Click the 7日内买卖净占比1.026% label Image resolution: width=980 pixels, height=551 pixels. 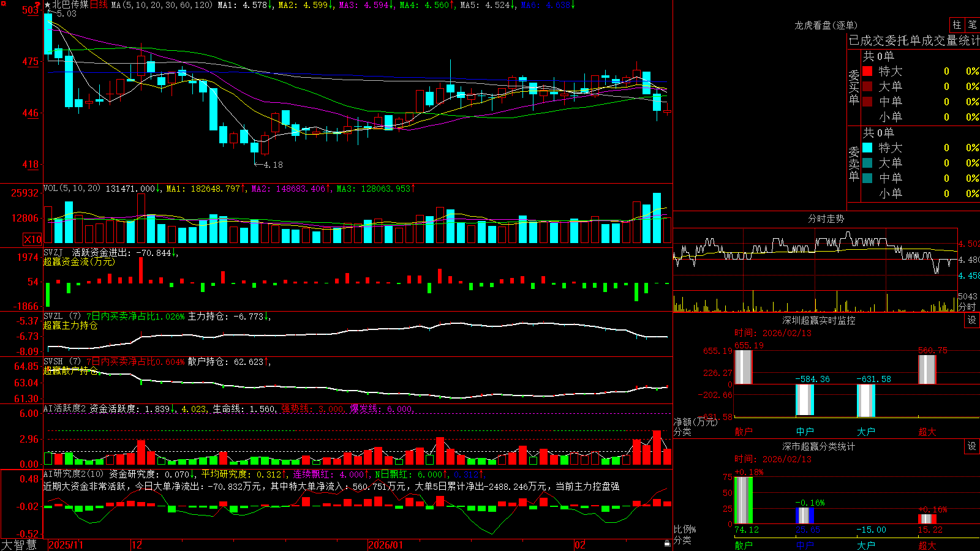pyautogui.click(x=135, y=317)
